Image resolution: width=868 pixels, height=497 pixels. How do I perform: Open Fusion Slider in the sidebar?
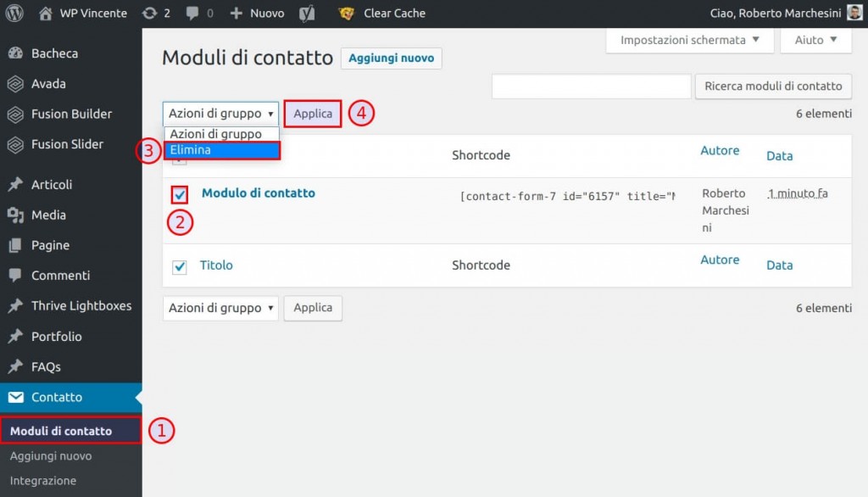(x=67, y=145)
